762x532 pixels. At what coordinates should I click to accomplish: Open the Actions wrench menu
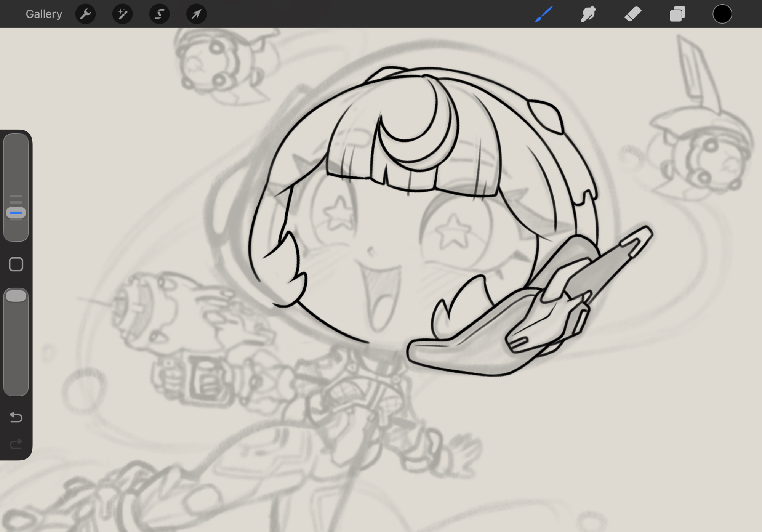[85, 14]
